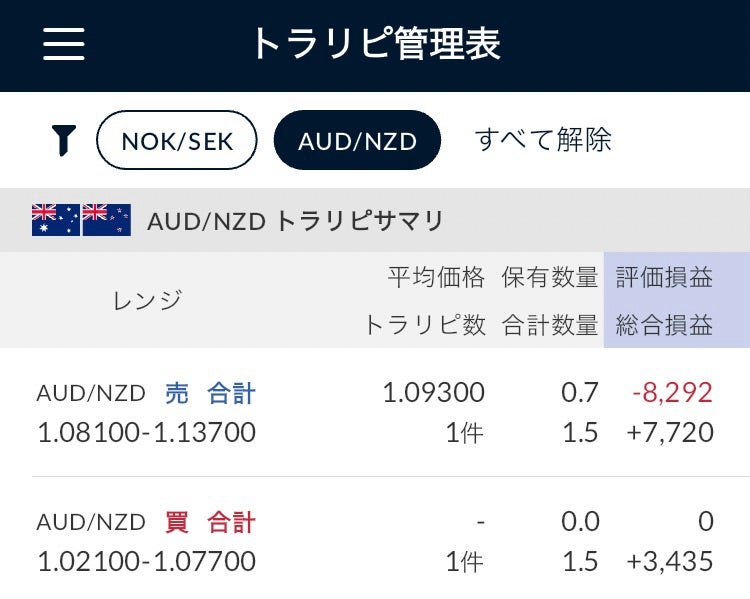Tap the 1.02100-1.07700 range text

(146, 561)
